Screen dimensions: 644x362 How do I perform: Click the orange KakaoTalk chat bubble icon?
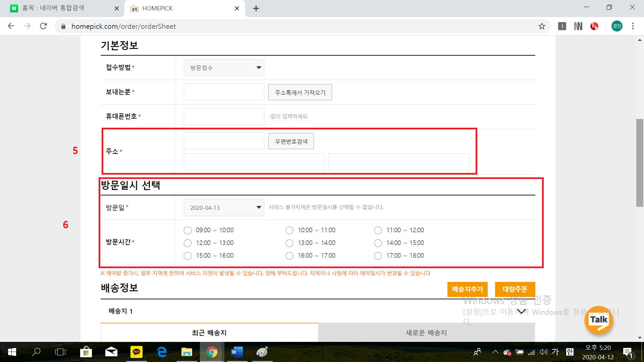click(x=599, y=320)
